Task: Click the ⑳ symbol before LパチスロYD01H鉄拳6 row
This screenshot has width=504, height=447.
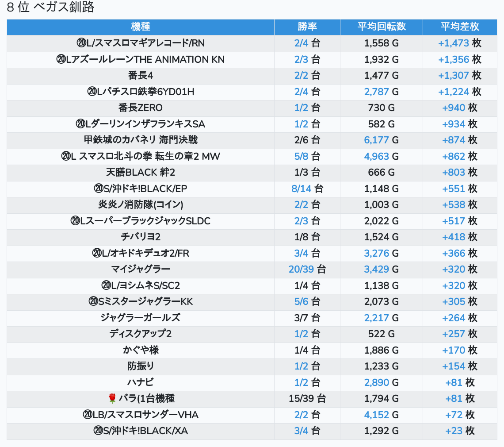Action: [x=92, y=92]
